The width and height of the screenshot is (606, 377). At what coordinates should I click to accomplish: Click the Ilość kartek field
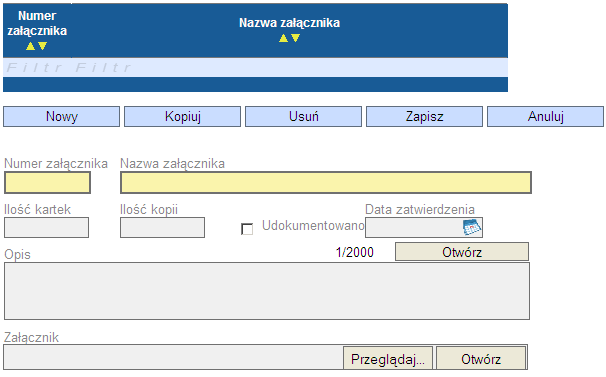point(46,227)
